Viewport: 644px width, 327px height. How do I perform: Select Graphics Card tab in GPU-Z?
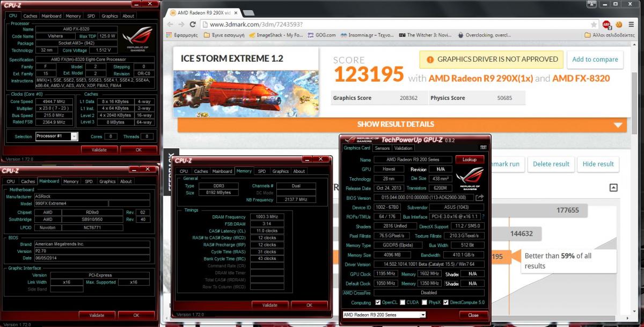pos(357,148)
